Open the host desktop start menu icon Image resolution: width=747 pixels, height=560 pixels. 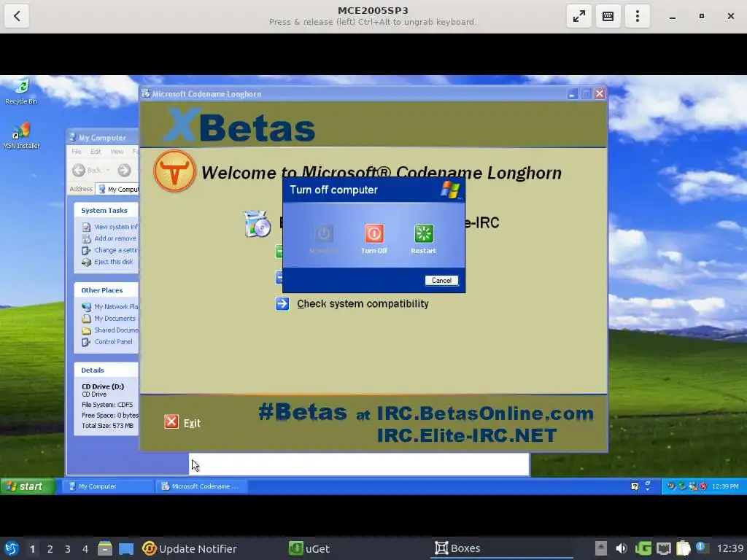coord(12,548)
